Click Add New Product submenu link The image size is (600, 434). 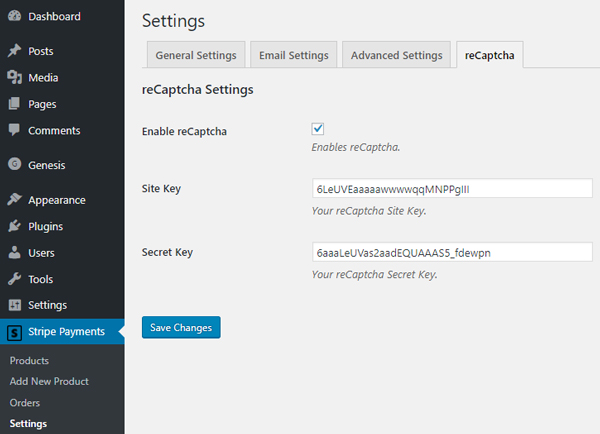tap(49, 382)
